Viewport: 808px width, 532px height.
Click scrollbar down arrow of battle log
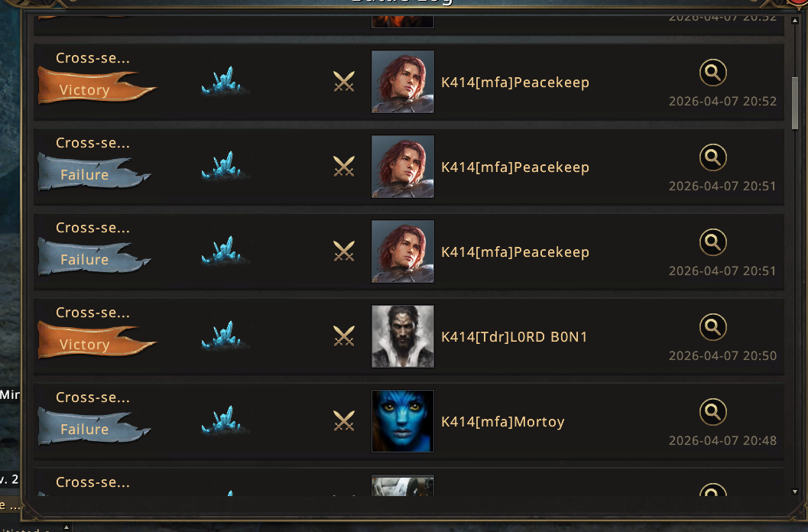[794, 491]
